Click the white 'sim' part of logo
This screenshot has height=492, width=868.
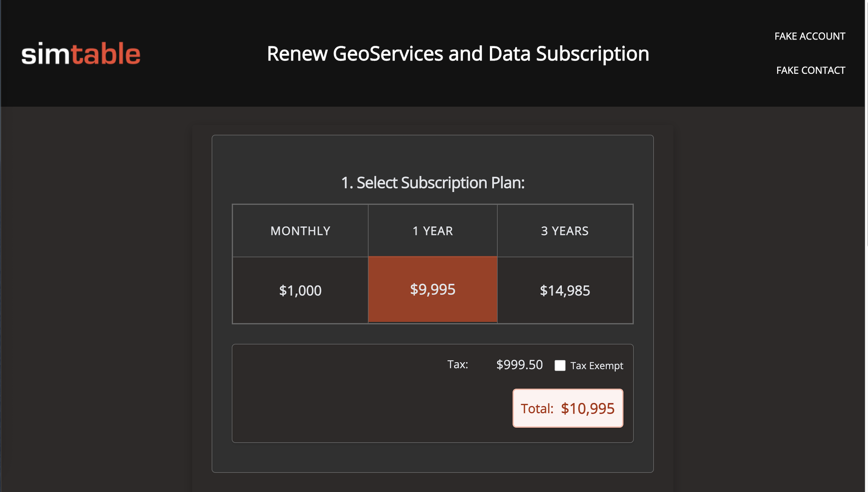pos(45,54)
